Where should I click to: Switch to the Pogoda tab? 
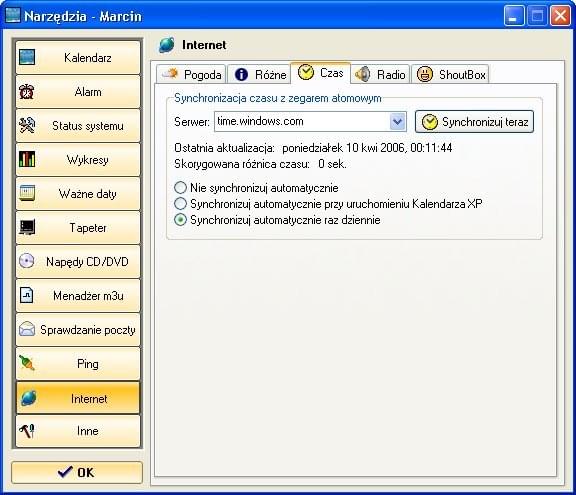(x=191, y=74)
